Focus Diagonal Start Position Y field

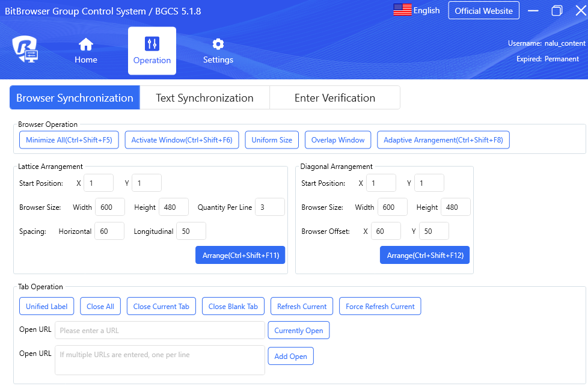[429, 183]
